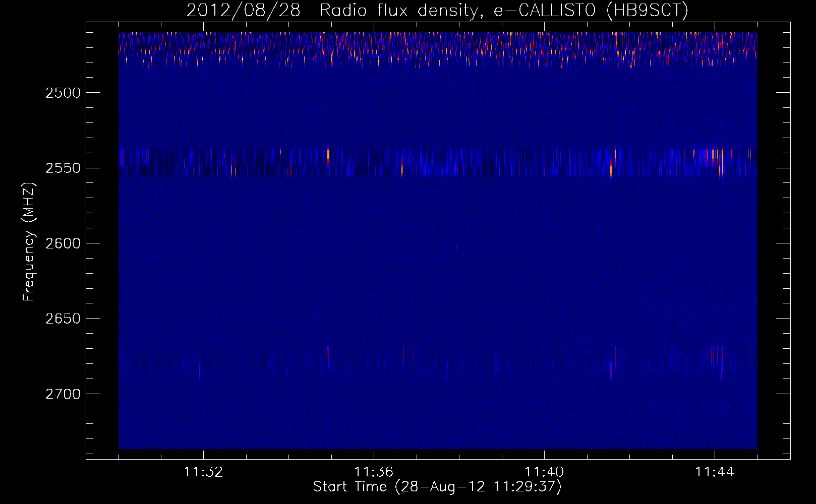Viewport: 816px width, 504px height.
Task: Click the 'Frequency (MHZ)' axis title
Action: tap(29, 242)
